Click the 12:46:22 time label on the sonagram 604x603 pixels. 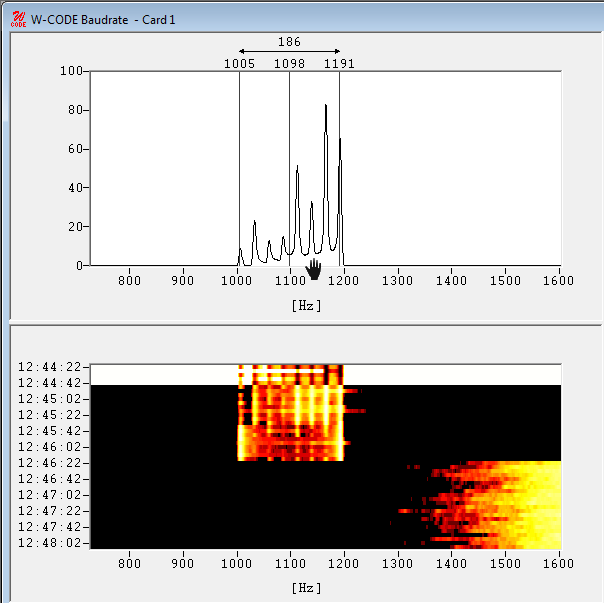tap(50, 463)
